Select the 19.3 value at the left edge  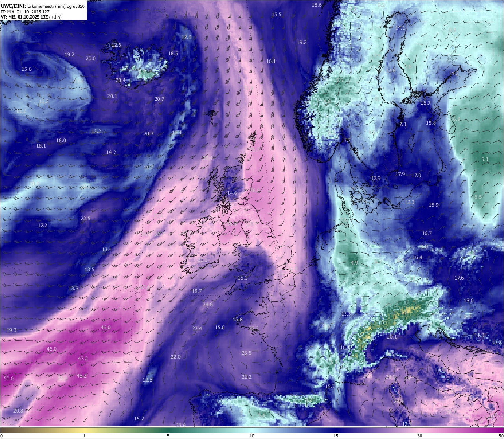click(x=11, y=330)
